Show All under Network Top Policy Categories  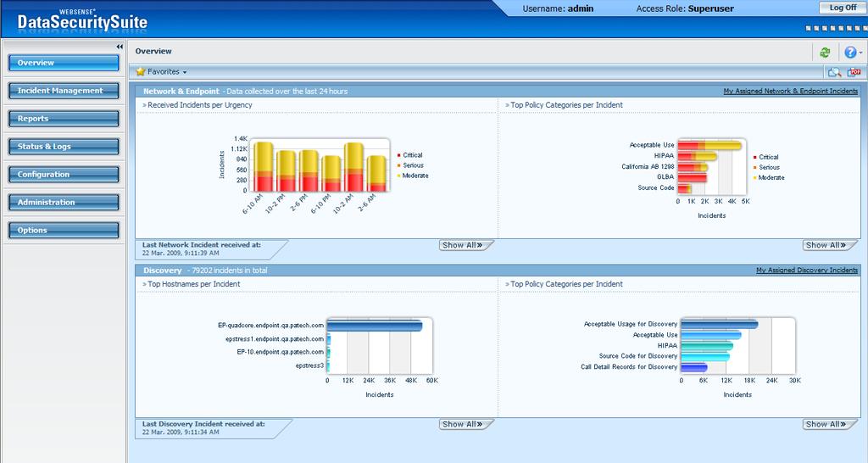pos(829,245)
